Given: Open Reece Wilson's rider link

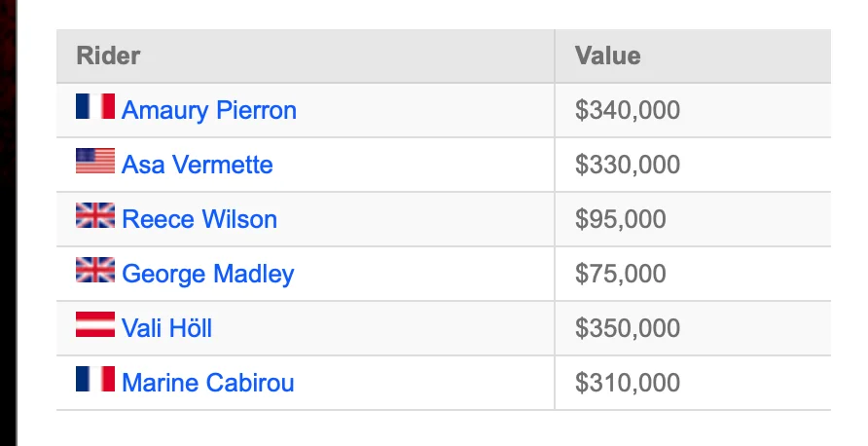Looking at the screenshot, I should (199, 219).
